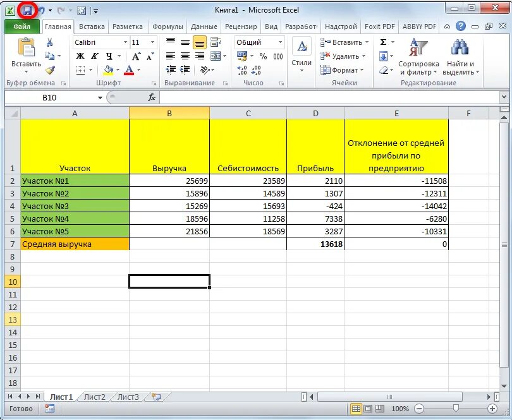Apply the percent number format
The height and width of the screenshot is (420, 512).
(x=263, y=56)
